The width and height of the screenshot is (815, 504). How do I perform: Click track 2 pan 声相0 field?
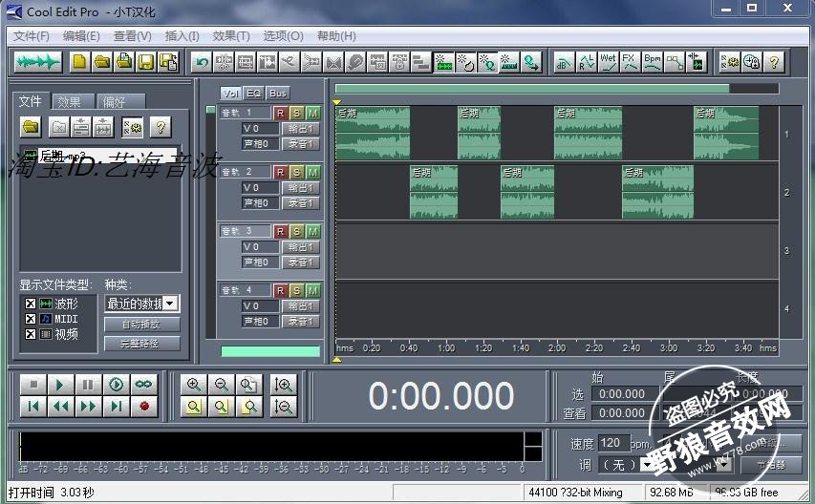pos(260,203)
